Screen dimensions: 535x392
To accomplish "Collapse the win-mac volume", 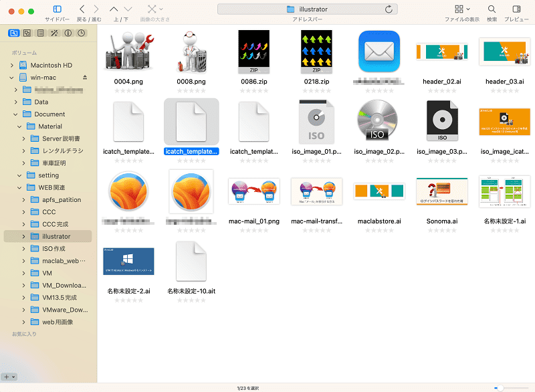I will coord(12,78).
